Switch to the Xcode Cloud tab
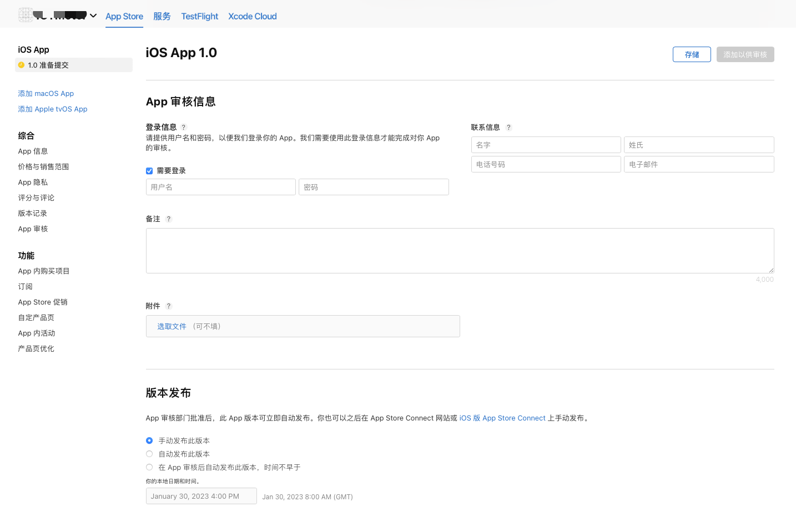 click(x=253, y=16)
